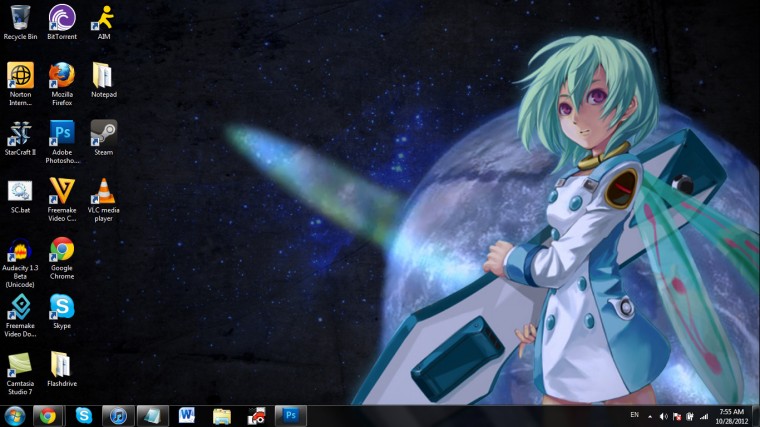The width and height of the screenshot is (760, 427).
Task: Select the Mozilla Firefox desktop shortcut
Action: [x=62, y=84]
